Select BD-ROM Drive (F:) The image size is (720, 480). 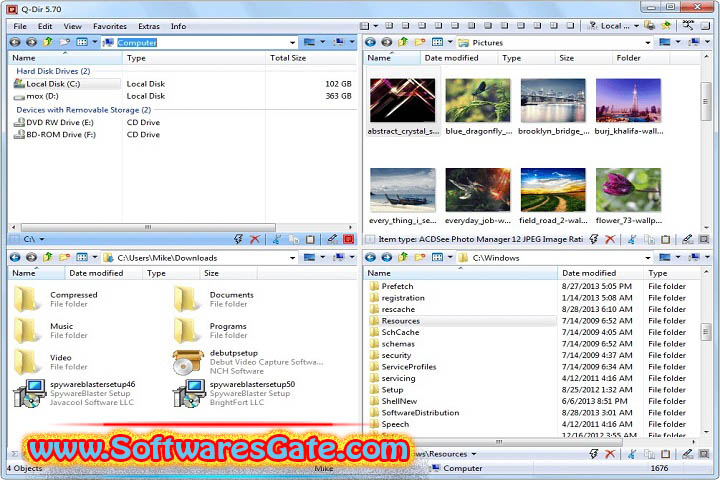(x=55, y=135)
